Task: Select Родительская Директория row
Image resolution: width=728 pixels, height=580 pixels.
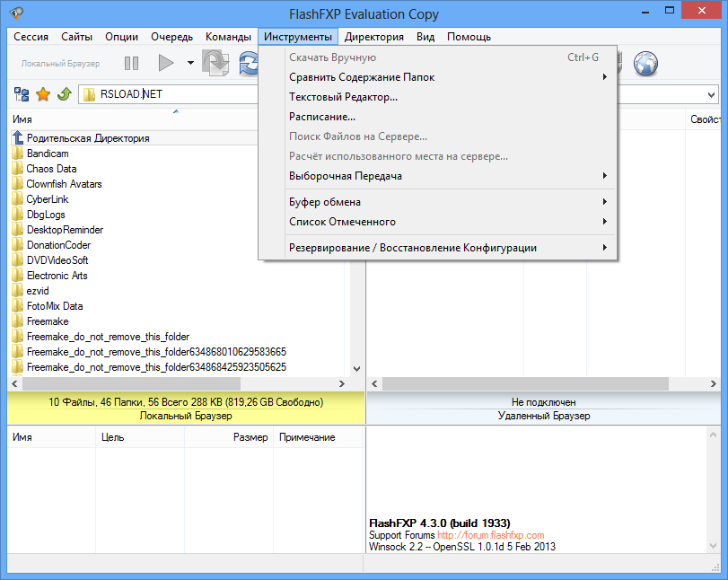Action: (134, 138)
